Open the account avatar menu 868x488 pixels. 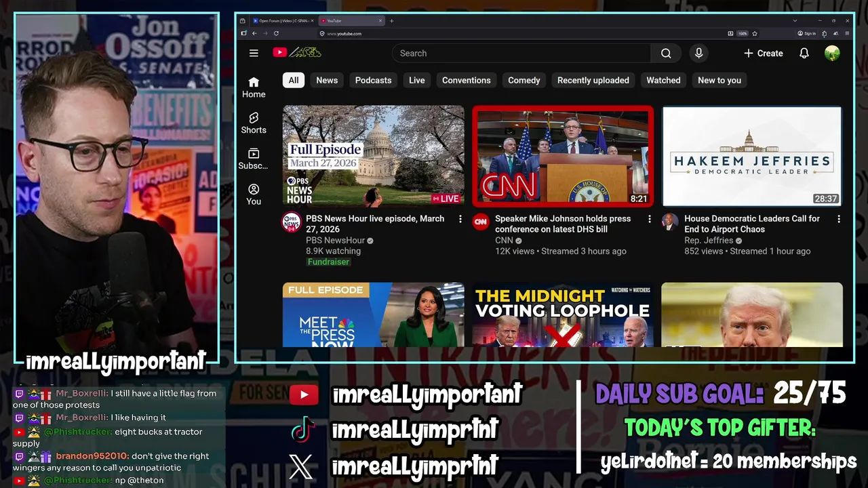click(832, 53)
